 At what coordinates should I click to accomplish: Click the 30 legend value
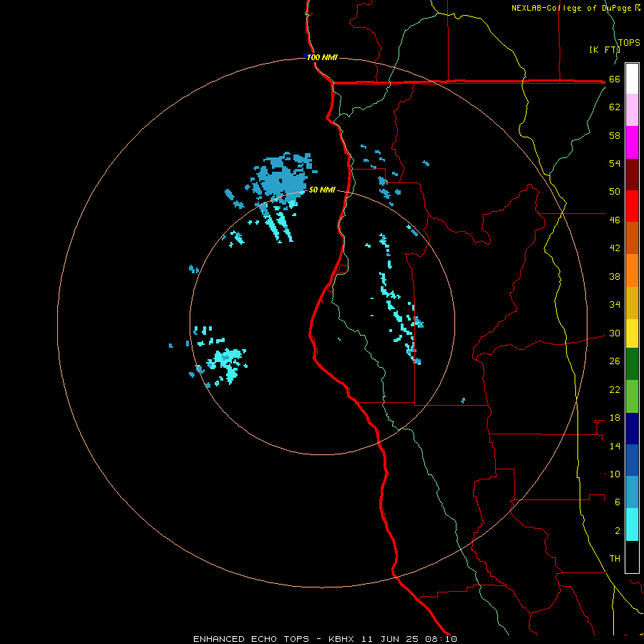(615, 333)
